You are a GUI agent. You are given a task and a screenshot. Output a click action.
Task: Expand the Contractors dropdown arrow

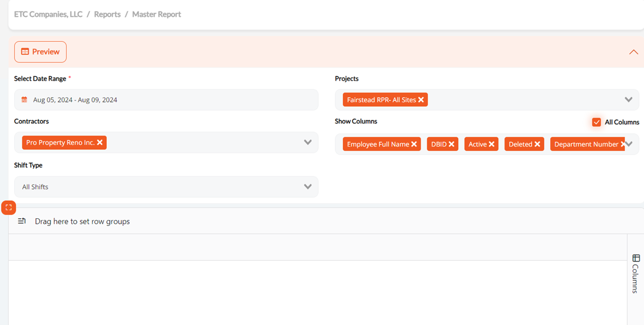pos(308,143)
